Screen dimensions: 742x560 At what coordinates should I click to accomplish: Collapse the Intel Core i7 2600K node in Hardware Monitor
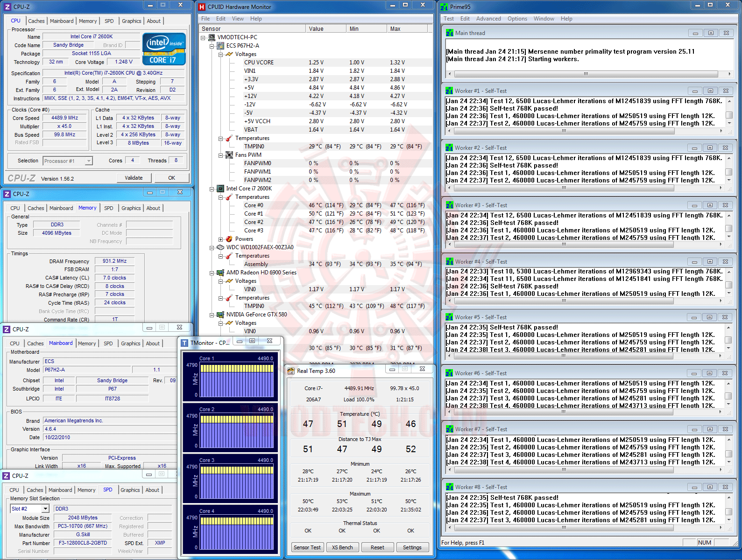[212, 189]
